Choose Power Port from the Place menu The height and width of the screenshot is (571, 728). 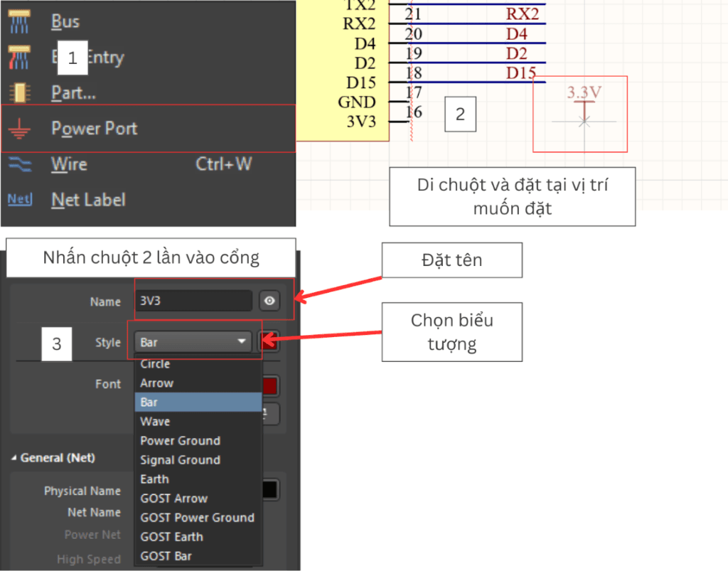pyautogui.click(x=94, y=129)
